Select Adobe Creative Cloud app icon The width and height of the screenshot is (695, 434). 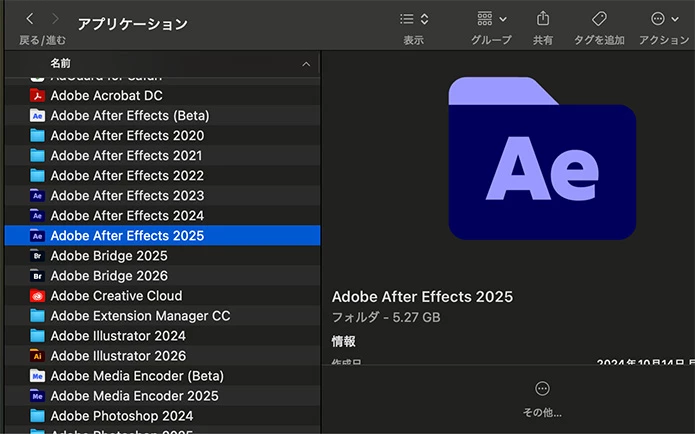pos(37,296)
